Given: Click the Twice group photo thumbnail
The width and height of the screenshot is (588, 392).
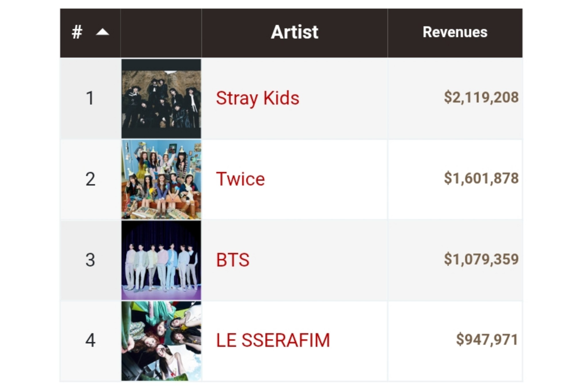Looking at the screenshot, I should [x=161, y=179].
